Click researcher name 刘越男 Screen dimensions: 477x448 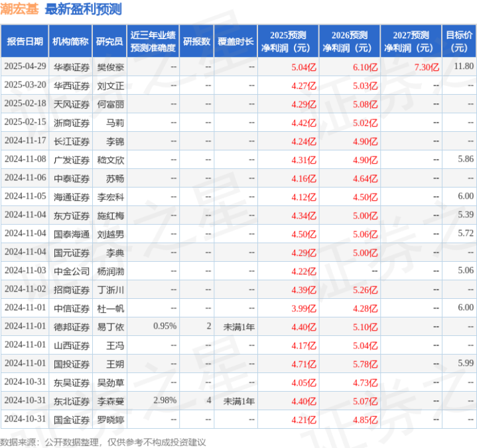click(x=110, y=234)
